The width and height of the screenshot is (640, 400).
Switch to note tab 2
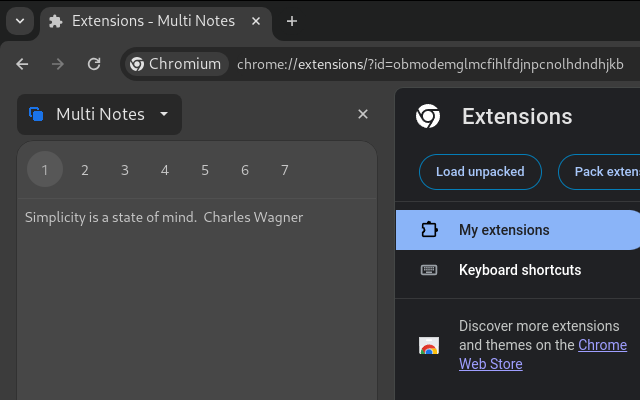pos(85,169)
